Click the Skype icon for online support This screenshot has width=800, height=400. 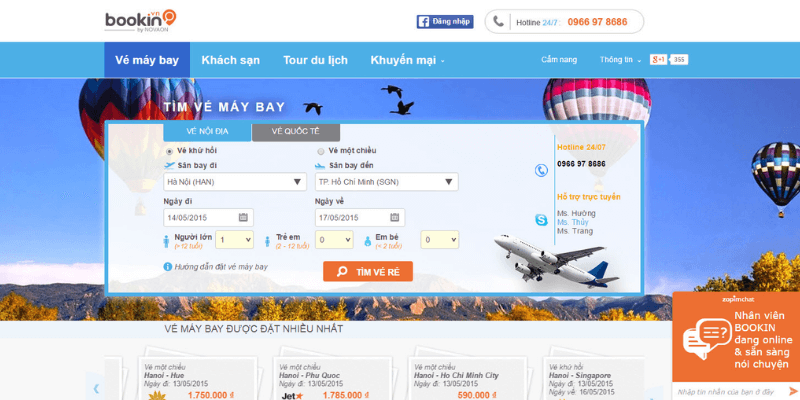541,220
